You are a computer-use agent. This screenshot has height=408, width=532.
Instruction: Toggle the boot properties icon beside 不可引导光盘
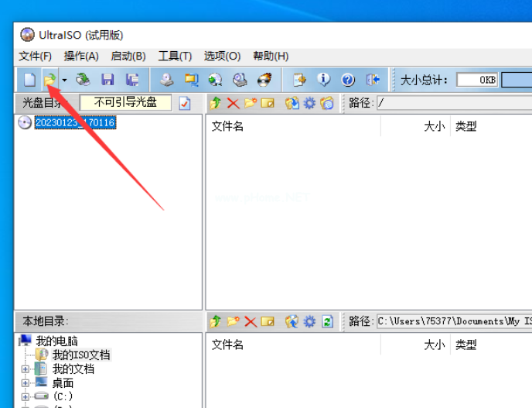click(x=185, y=103)
